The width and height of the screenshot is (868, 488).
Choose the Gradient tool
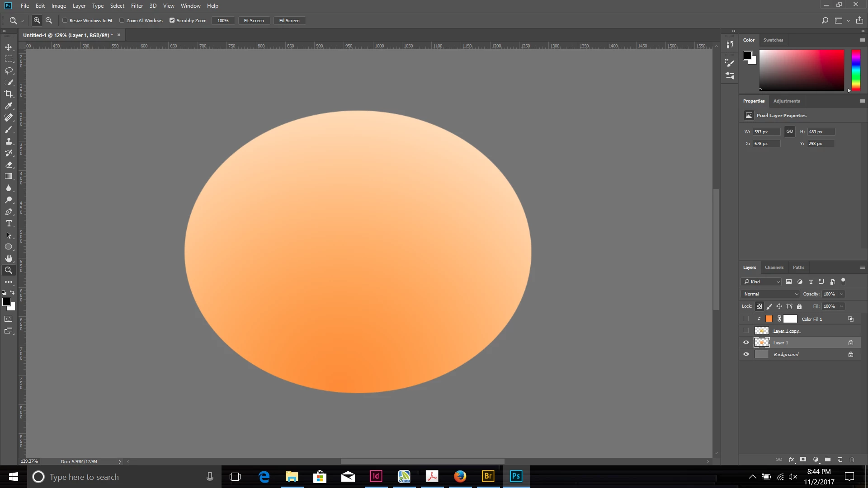(9, 176)
